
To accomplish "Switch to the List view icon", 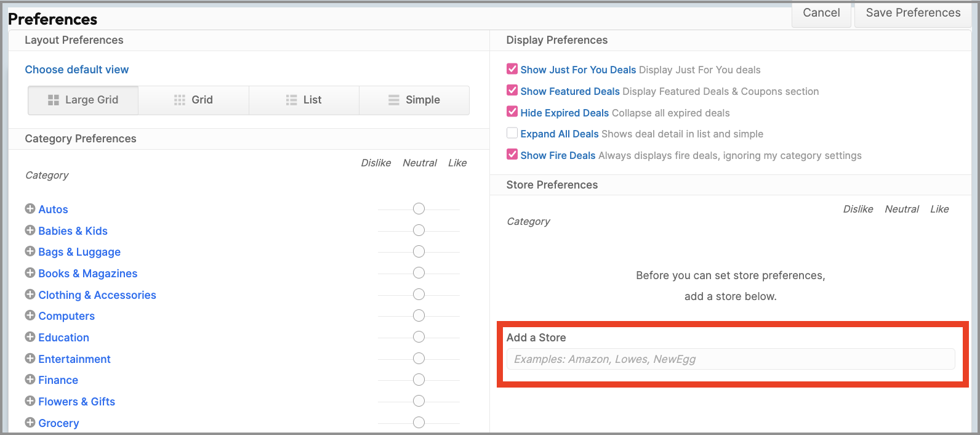I will coord(292,100).
